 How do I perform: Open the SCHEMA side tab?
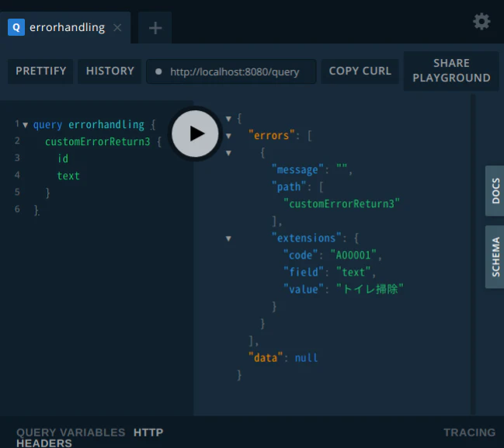[495, 257]
